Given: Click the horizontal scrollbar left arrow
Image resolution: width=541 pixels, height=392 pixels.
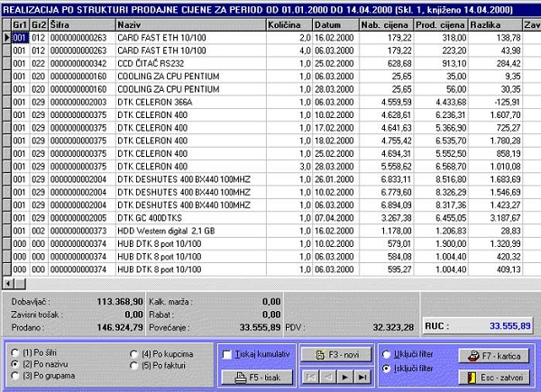Looking at the screenshot, I should tap(8, 284).
